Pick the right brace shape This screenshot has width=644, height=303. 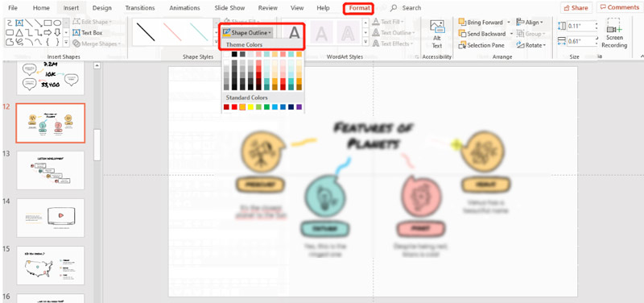pos(57,43)
